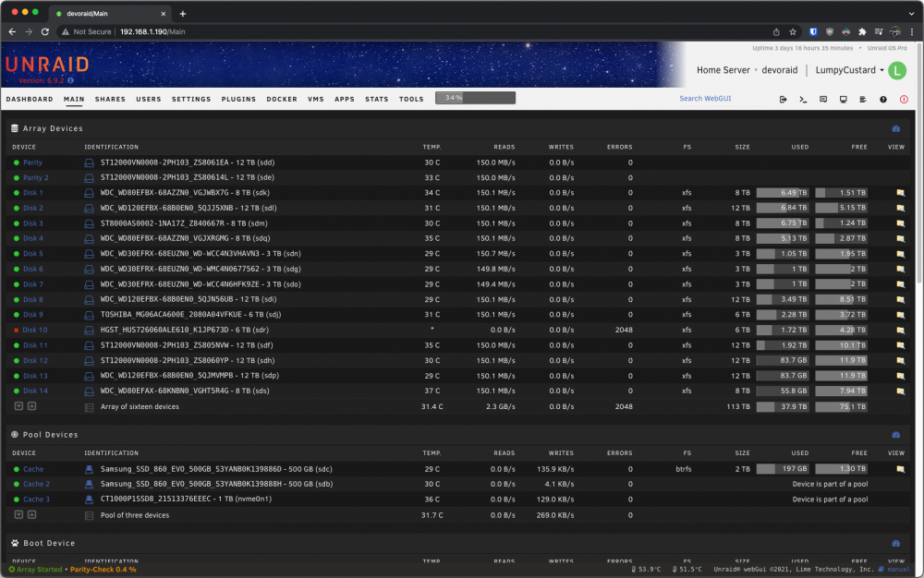This screenshot has width=924, height=578.
Task: Go back in browser history
Action: pos(12,31)
